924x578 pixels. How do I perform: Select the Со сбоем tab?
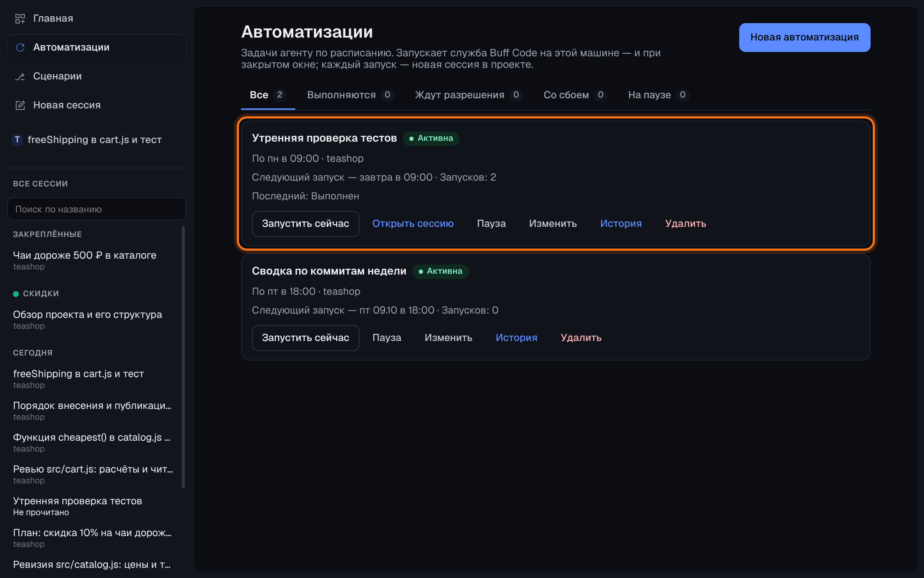point(575,95)
